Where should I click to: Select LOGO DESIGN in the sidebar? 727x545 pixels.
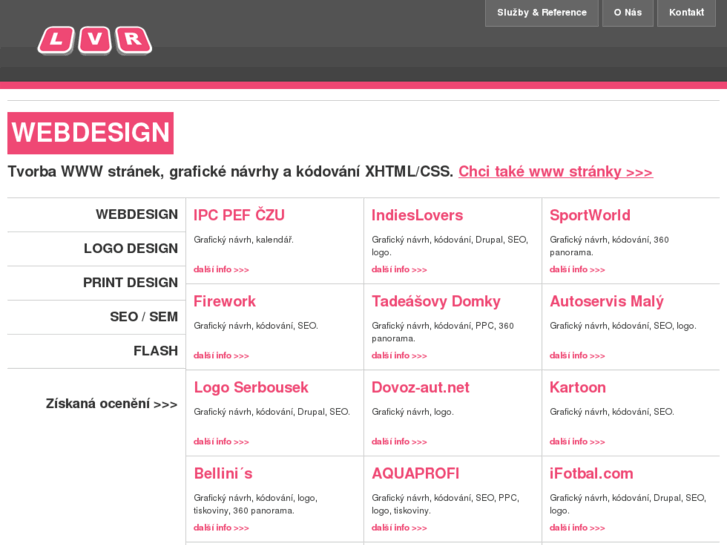tap(131, 249)
